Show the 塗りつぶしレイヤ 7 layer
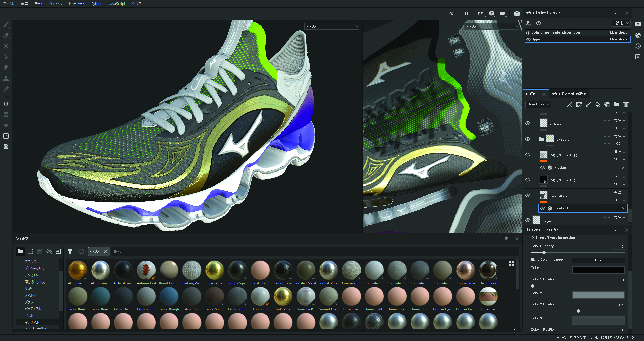 pos(528,180)
